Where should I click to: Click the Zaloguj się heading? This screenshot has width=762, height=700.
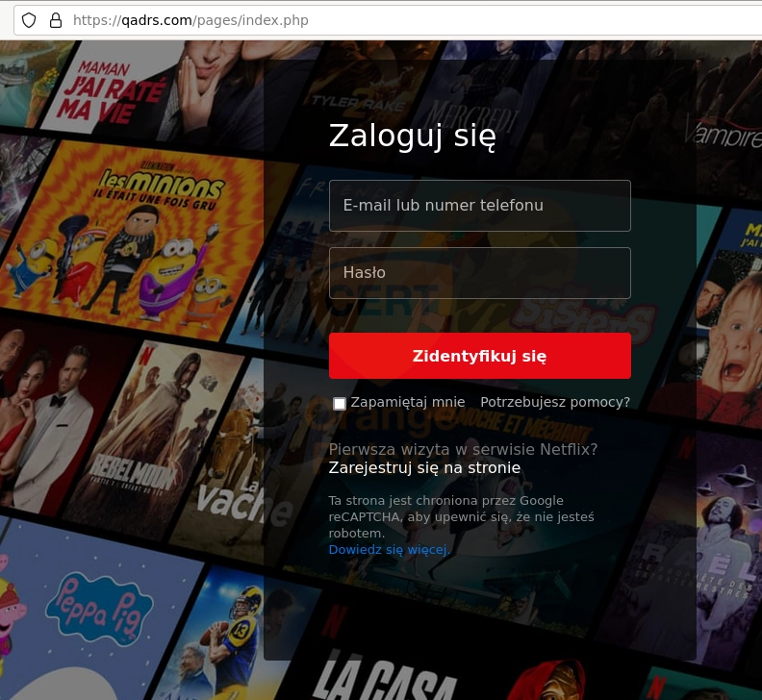click(x=412, y=136)
